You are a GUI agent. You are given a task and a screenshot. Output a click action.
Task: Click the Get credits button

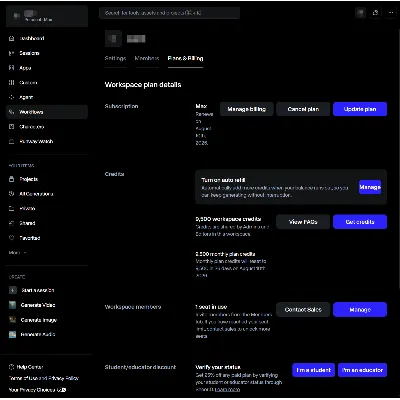pyautogui.click(x=360, y=222)
